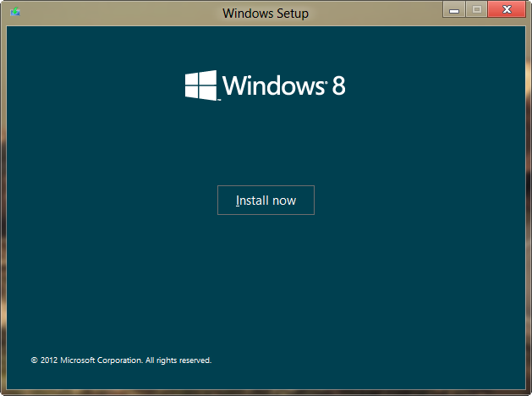Screen dimensions: 532x396
Task: Click the 'Windows Setup' title text
Action: [266, 14]
